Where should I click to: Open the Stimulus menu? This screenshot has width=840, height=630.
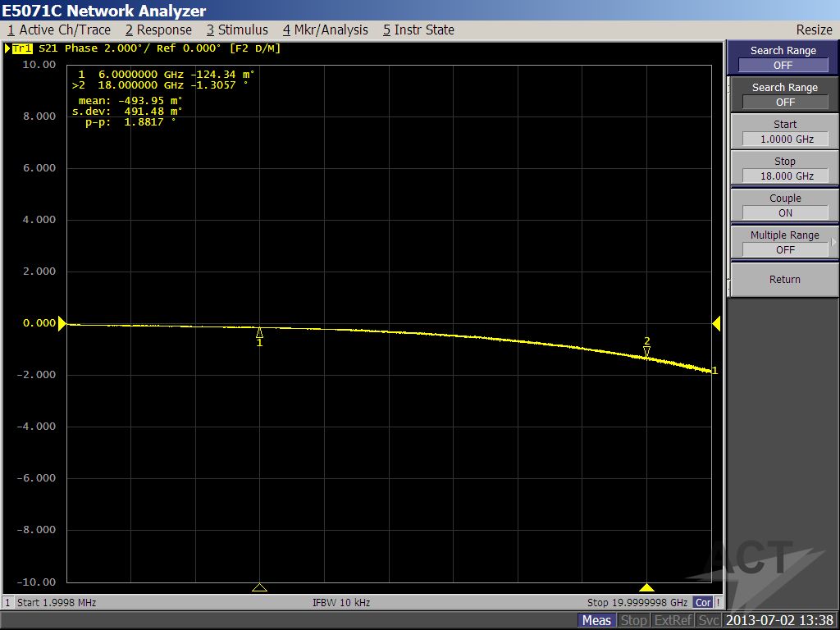coord(237,30)
